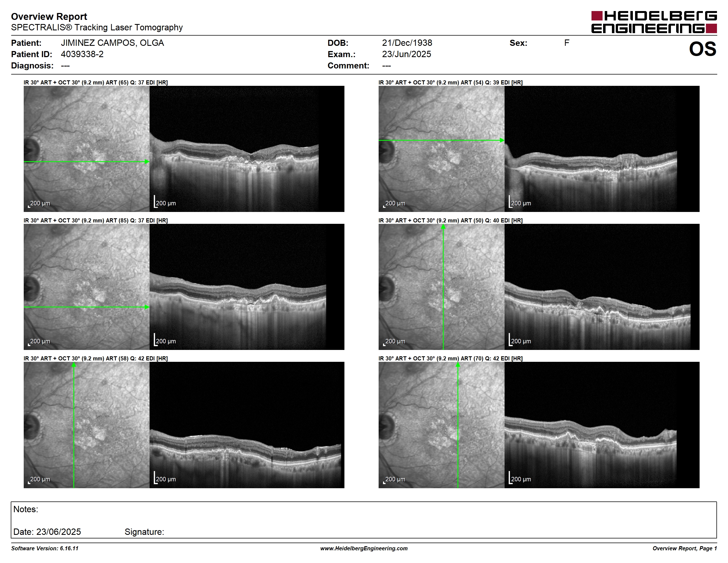Click horizontal green scan line in ART (54) image
Viewport: 728px width, 563px height.
click(x=441, y=140)
